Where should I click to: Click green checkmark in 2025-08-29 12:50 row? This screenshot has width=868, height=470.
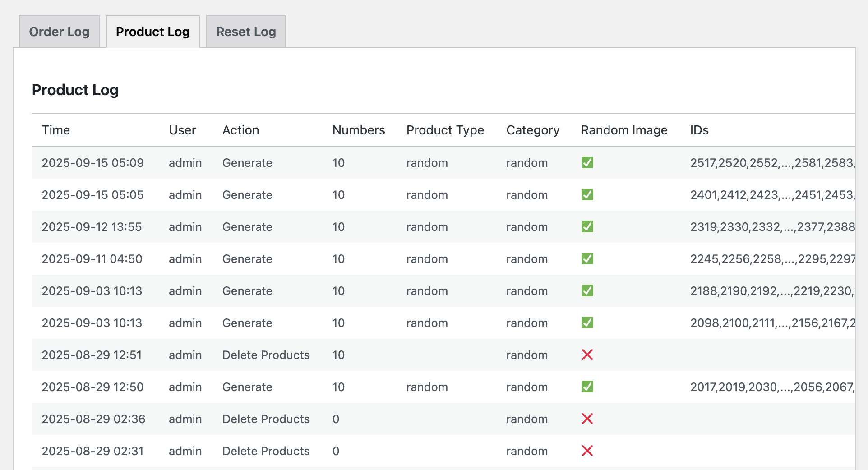pos(587,387)
